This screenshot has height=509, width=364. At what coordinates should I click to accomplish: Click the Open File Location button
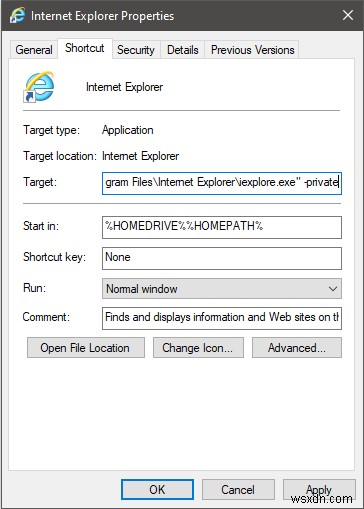pyautogui.click(x=86, y=348)
